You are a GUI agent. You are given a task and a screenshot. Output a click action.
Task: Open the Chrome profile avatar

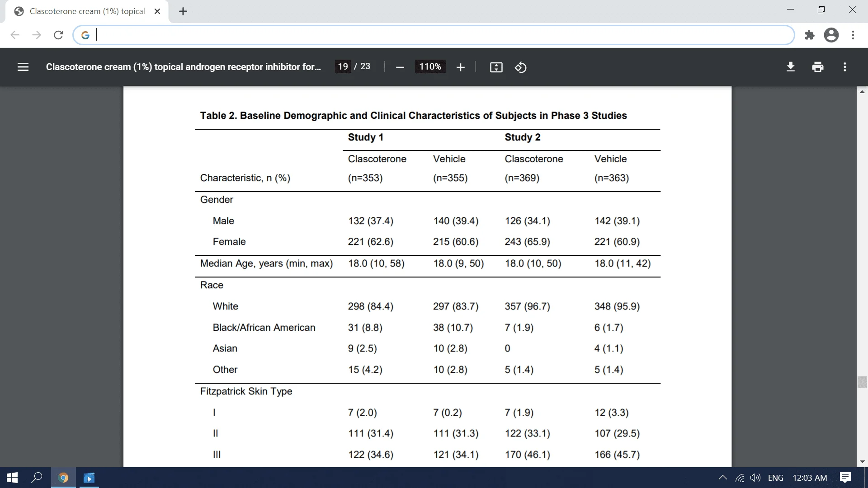[831, 35]
